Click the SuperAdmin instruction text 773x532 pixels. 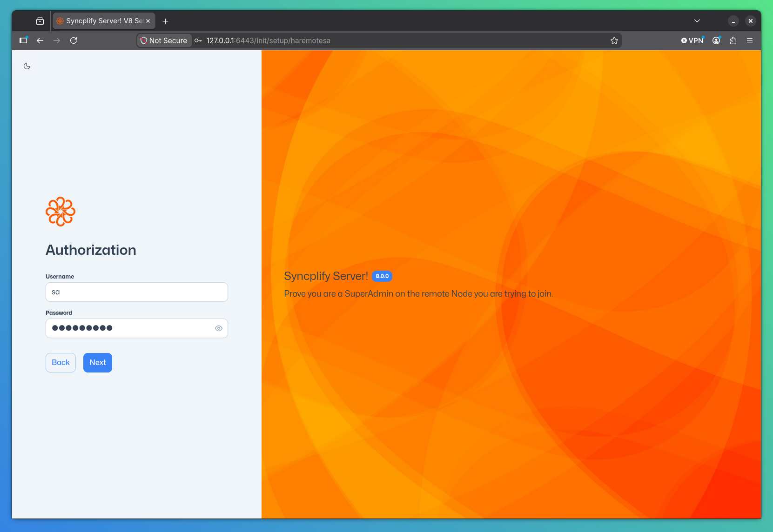tap(418, 294)
